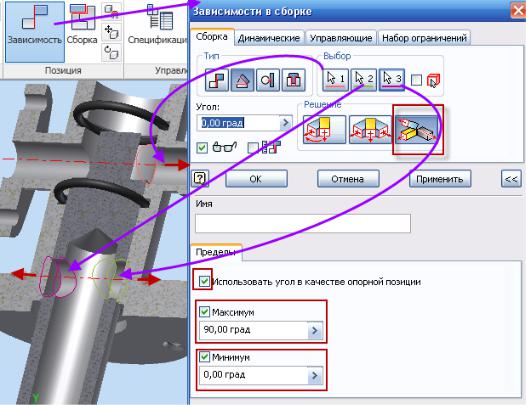This screenshot has height=405, width=526.
Task: Select the explicit reference vector solution
Action: pyautogui.click(x=417, y=130)
